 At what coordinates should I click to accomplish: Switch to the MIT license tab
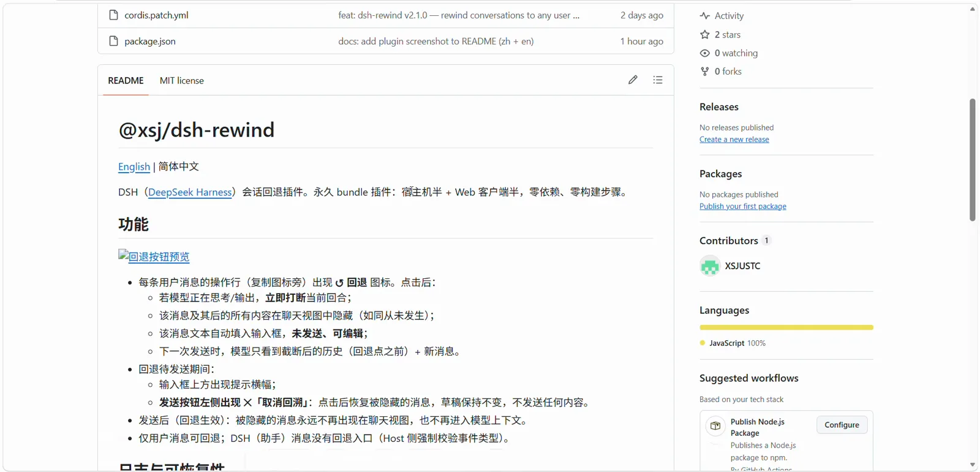[182, 80]
